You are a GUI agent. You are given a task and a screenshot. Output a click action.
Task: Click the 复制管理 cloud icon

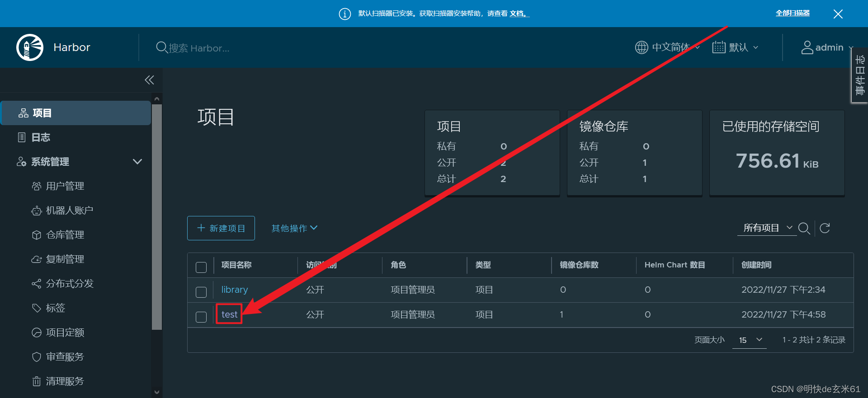37,259
